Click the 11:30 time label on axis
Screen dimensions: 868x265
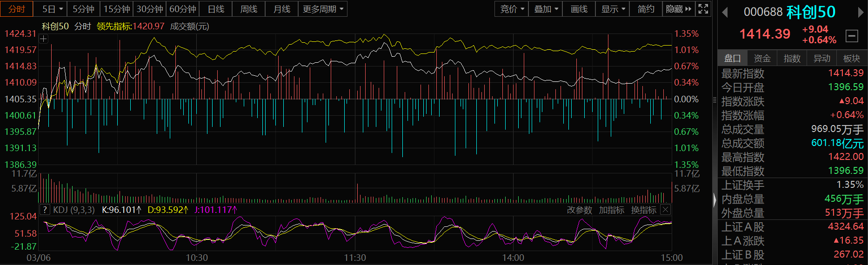pos(355,258)
